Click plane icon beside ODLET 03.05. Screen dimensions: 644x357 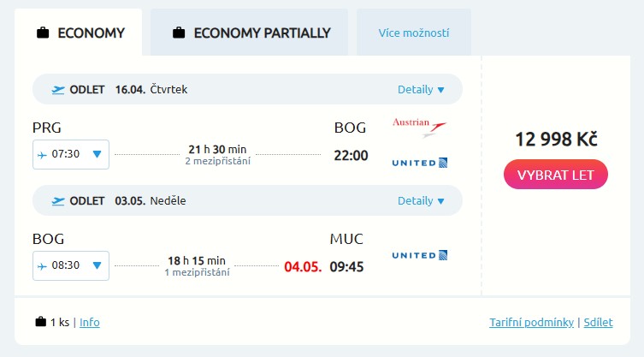tap(58, 201)
